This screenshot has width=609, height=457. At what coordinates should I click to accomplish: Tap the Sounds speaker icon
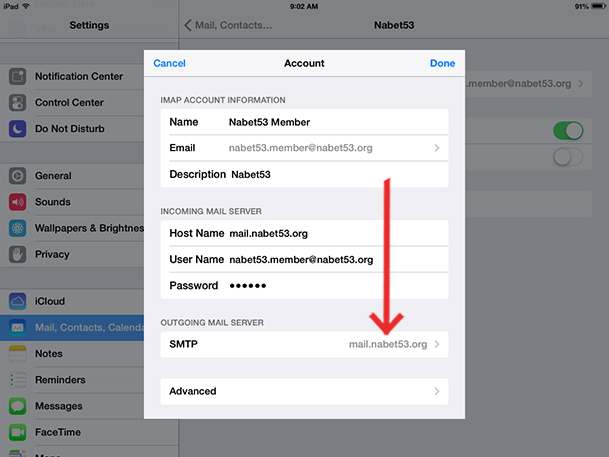[x=17, y=202]
